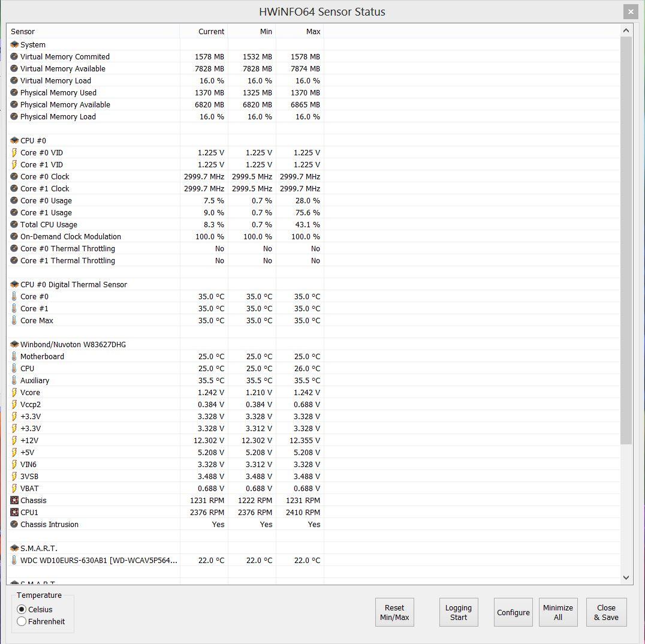Click the 1532 MB minimum value
This screenshot has width=645, height=644.
(x=258, y=57)
